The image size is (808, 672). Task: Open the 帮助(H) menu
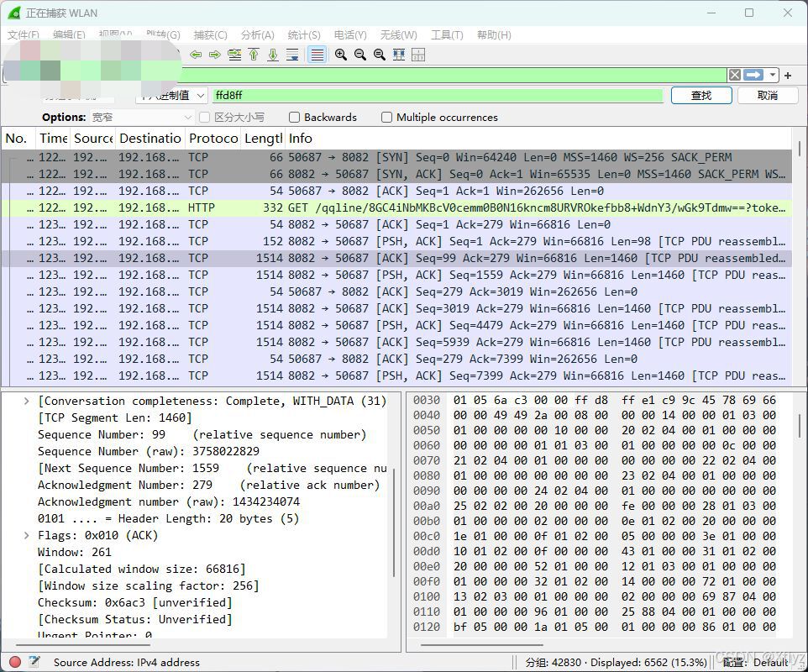click(x=494, y=35)
